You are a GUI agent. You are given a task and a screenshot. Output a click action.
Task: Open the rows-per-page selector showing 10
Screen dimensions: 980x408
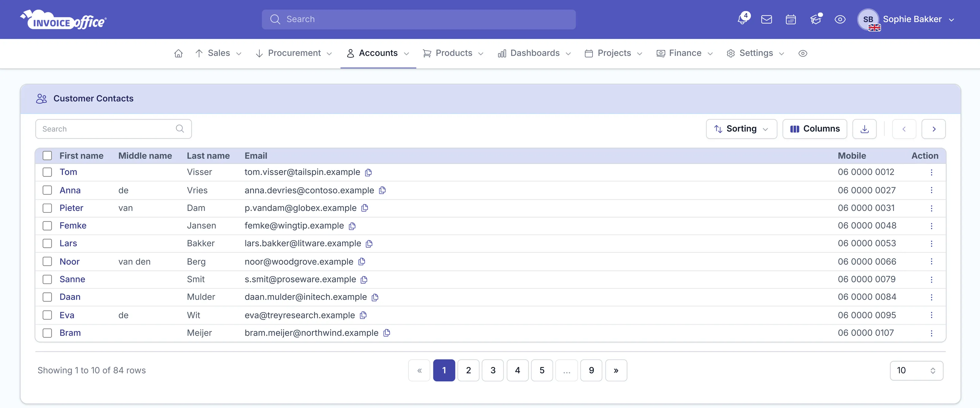(916, 370)
